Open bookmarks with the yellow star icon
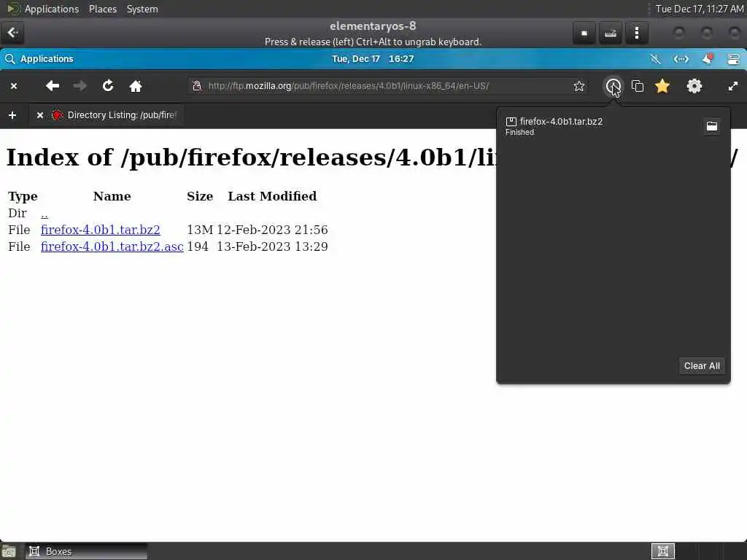This screenshot has height=560, width=747. pyautogui.click(x=662, y=86)
